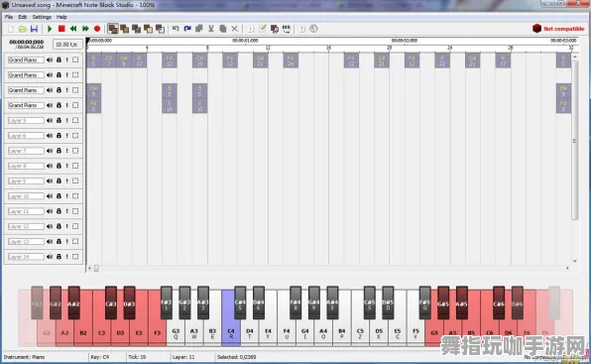Tick the select-all box for Layer 5

[75, 121]
